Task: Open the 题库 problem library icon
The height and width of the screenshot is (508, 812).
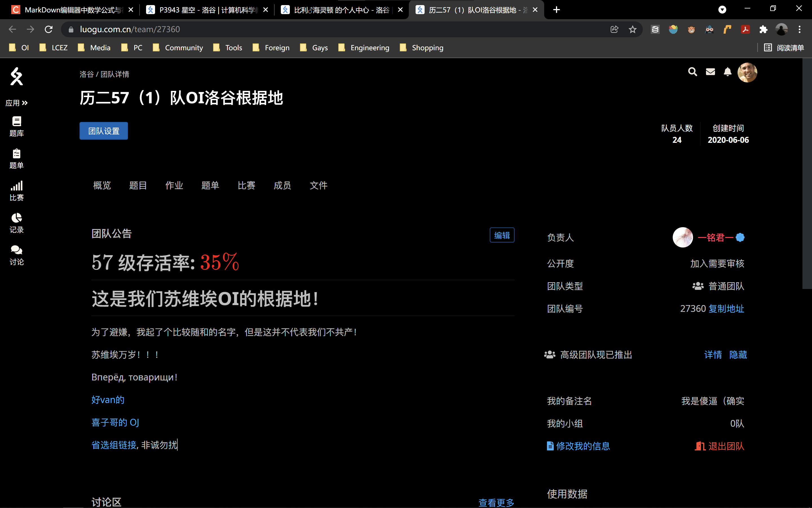Action: [16, 127]
